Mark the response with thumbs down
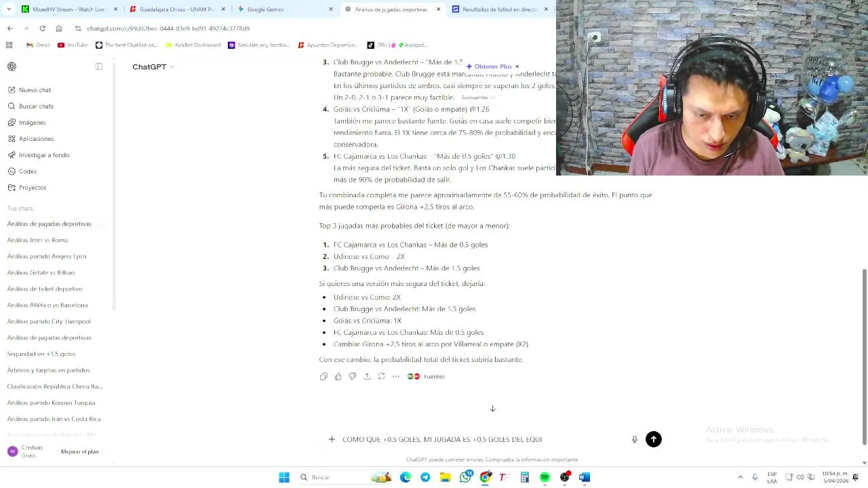 point(353,376)
